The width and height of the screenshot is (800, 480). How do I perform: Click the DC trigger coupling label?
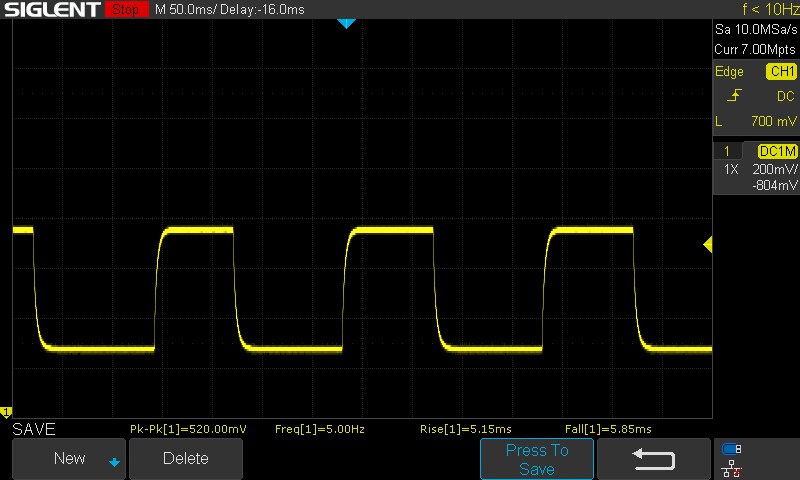[x=786, y=96]
